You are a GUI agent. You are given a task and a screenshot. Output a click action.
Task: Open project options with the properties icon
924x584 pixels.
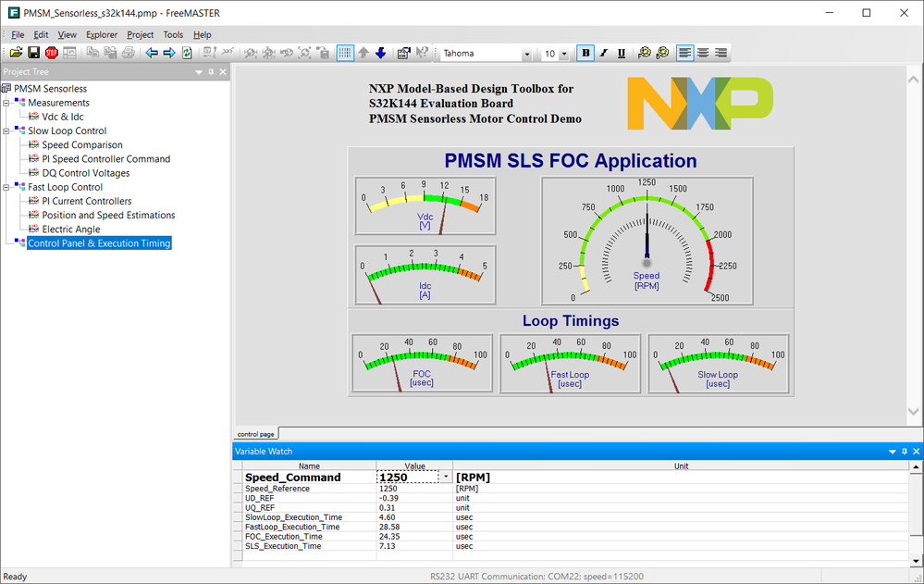[403, 53]
